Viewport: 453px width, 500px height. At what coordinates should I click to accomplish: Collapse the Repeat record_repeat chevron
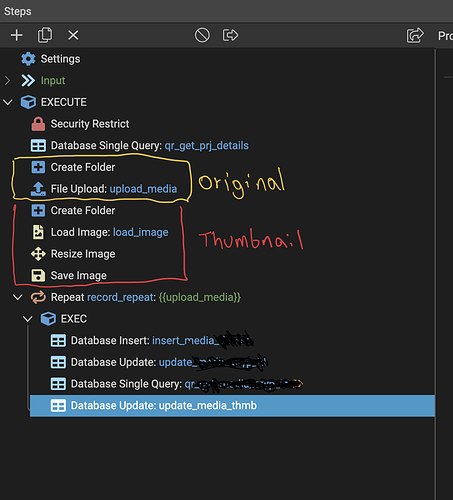tap(17, 297)
